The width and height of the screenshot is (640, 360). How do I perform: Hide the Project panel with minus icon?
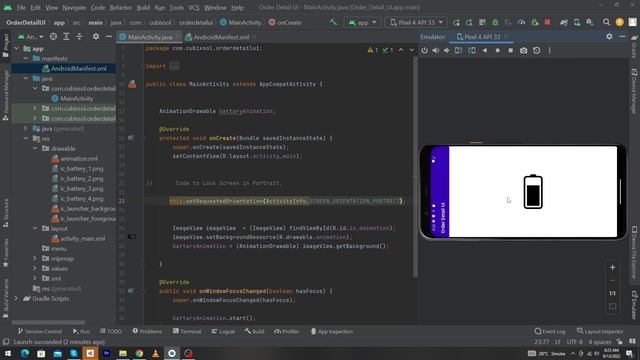109,37
